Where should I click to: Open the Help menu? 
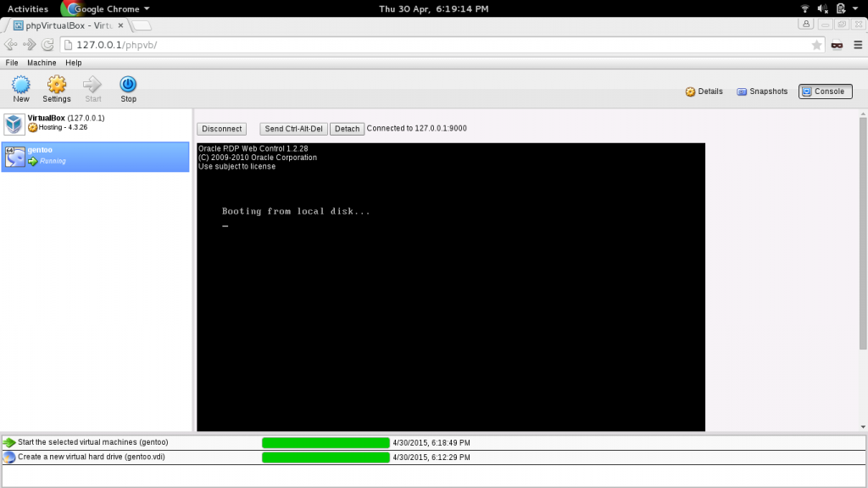(x=73, y=63)
